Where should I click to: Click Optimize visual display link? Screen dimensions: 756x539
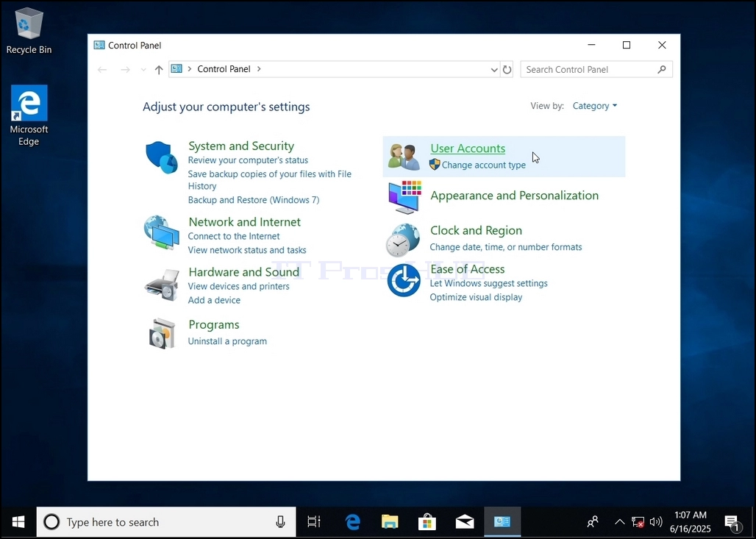476,298
